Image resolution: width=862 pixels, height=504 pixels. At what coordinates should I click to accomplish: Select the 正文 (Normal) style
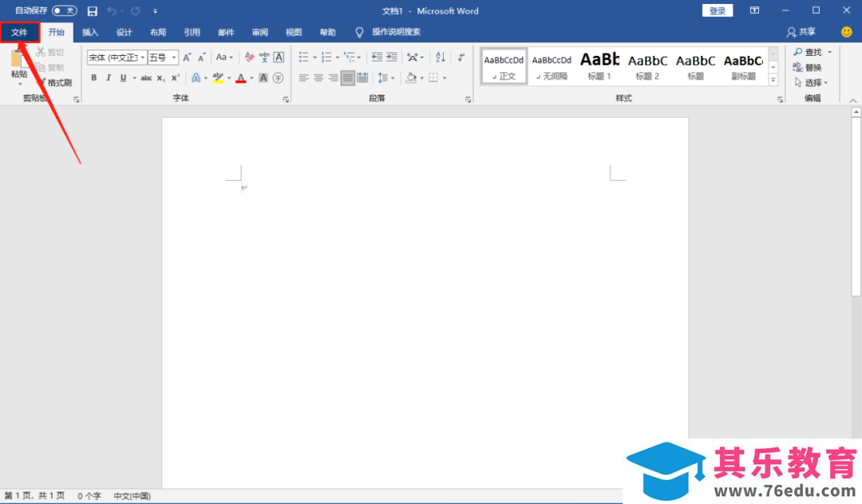pos(504,66)
